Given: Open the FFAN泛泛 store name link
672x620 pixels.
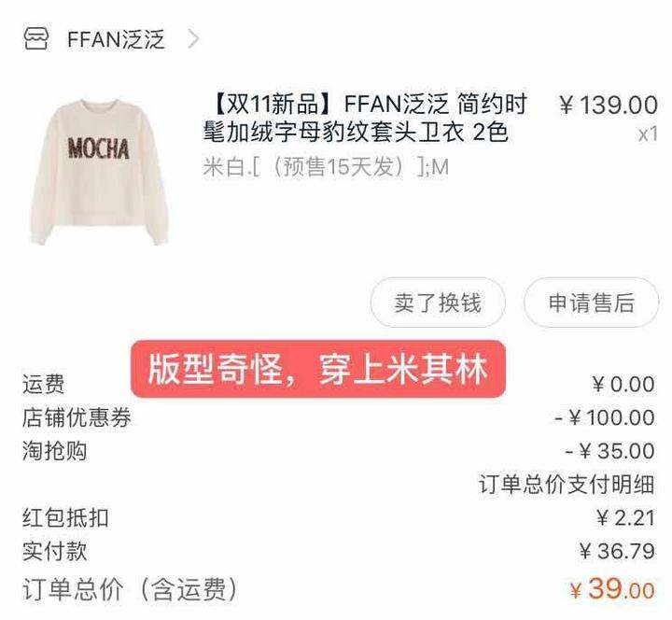Looking at the screenshot, I should [x=116, y=39].
